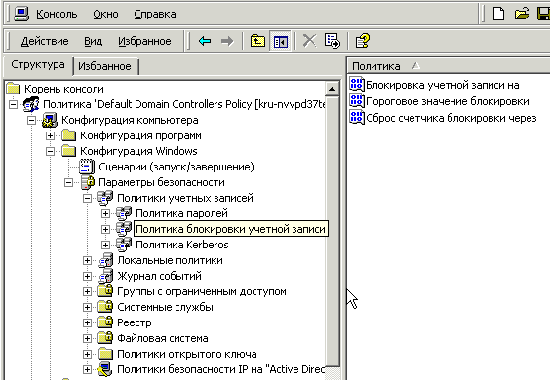Screen dimensions: 550x380
Task: Toggle the show/hide console tree button
Action: 280,41
